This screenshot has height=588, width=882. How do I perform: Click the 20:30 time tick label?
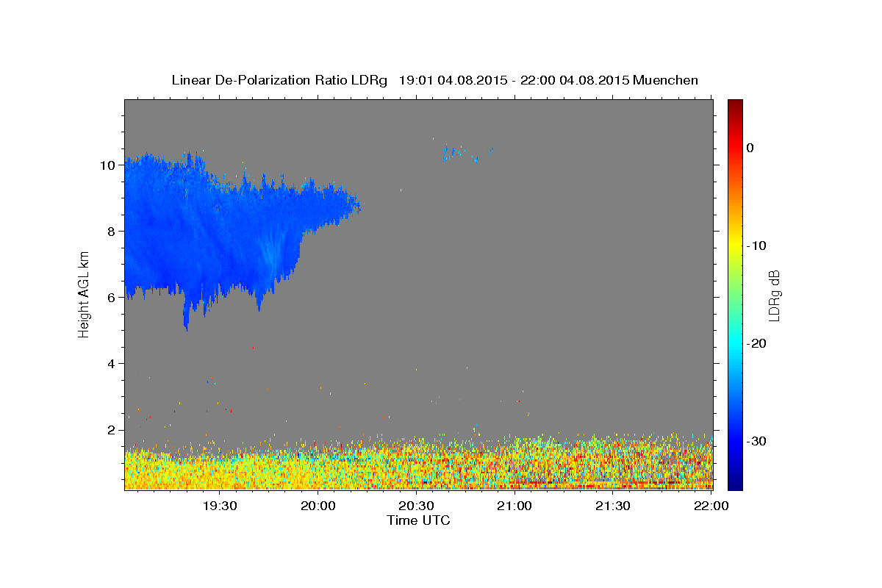pyautogui.click(x=416, y=506)
